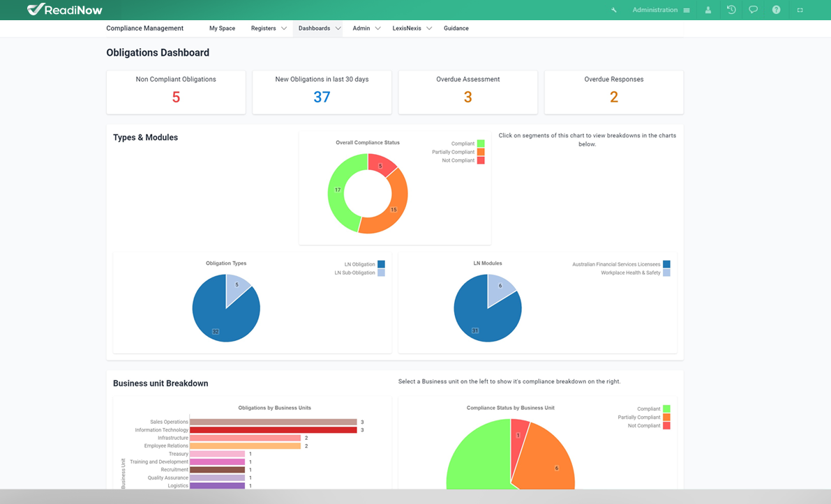This screenshot has height=504, width=831.
Task: Click the Compliance Status by Business Unit title
Action: click(510, 408)
